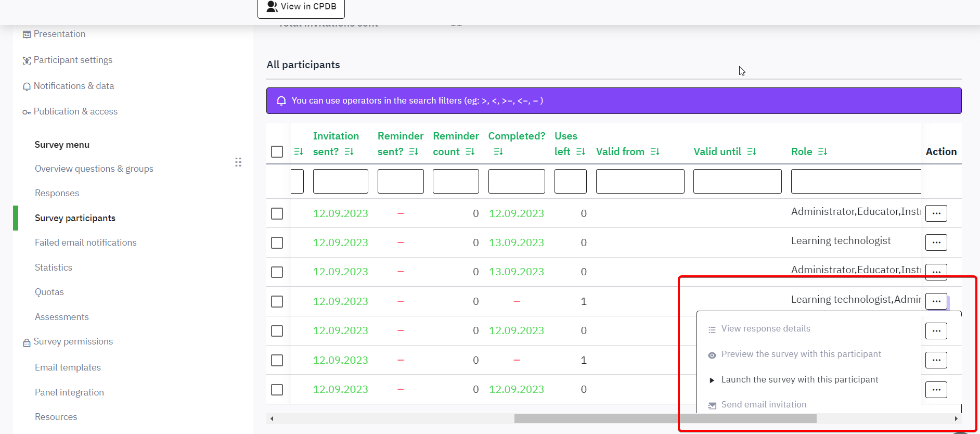Click sort icon next to Reminder count

coord(470,151)
